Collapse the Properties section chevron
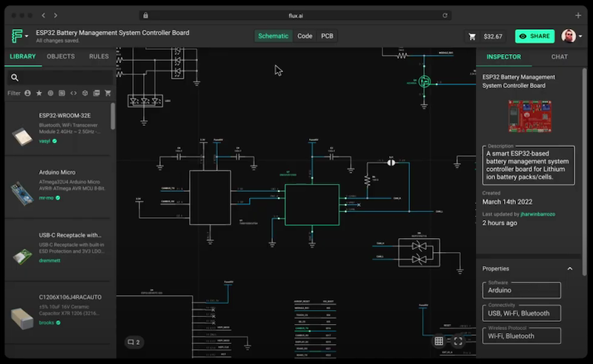 (570, 268)
